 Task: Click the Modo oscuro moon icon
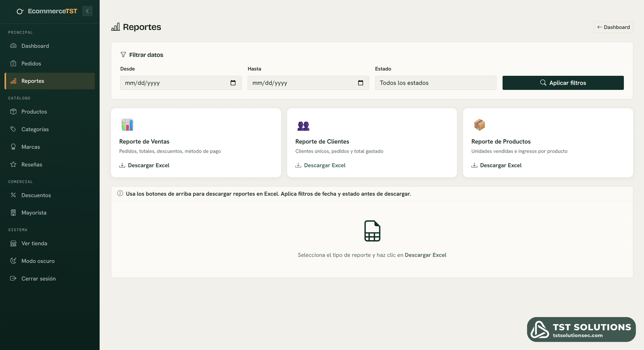pyautogui.click(x=13, y=261)
